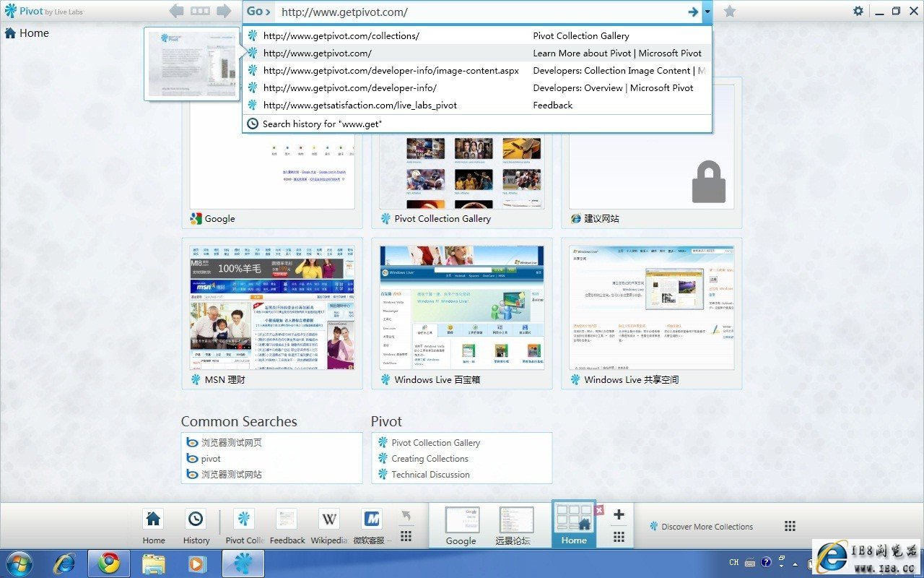The height and width of the screenshot is (578, 924).
Task: Open the Feedback favorite shortcut
Action: click(287, 526)
